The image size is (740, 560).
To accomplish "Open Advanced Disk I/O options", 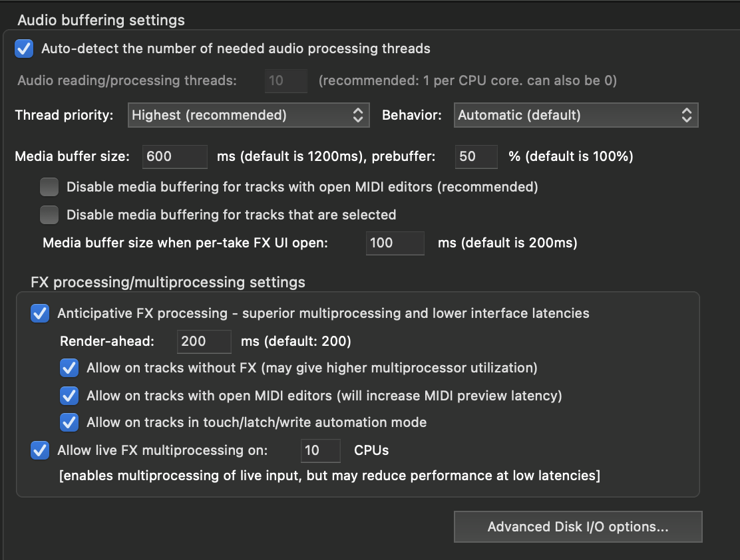I will click(x=578, y=527).
